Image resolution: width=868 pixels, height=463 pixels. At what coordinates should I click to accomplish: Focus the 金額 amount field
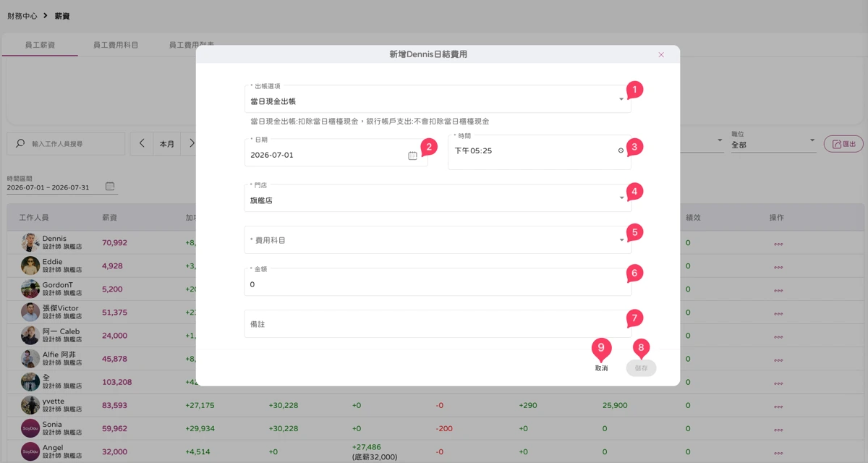[438, 282]
